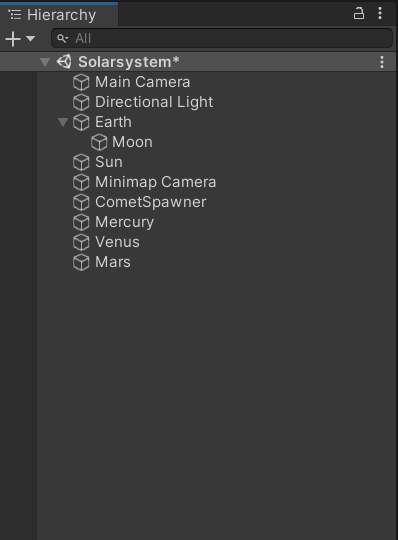This screenshot has width=398, height=540.
Task: Select the Solarsystem scene header
Action: click(198, 62)
